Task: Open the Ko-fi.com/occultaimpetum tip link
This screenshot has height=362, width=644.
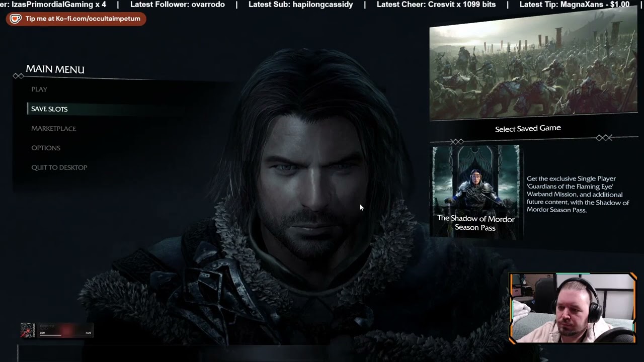Action: point(83,19)
